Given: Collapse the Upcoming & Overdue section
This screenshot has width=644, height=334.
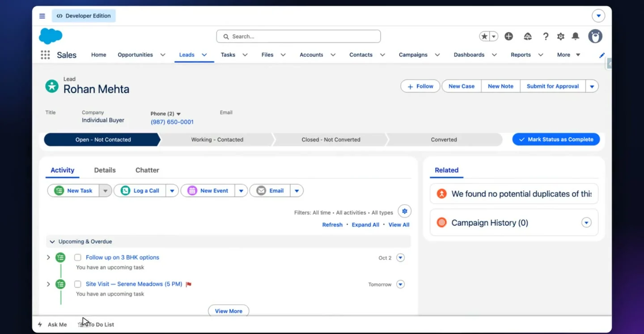Looking at the screenshot, I should (52, 242).
